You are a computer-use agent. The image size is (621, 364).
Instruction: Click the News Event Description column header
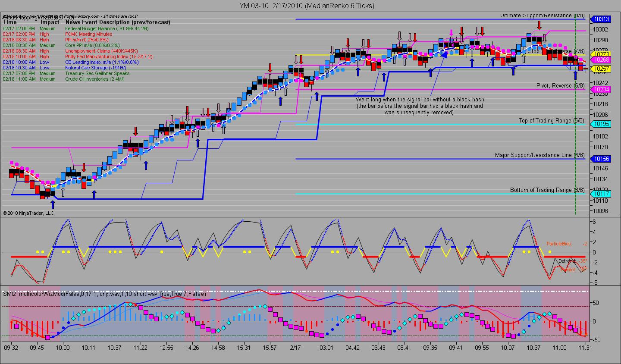(x=118, y=22)
